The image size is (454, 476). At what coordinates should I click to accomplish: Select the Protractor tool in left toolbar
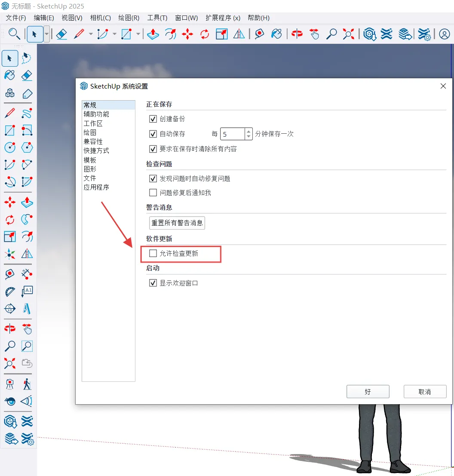tap(10, 292)
